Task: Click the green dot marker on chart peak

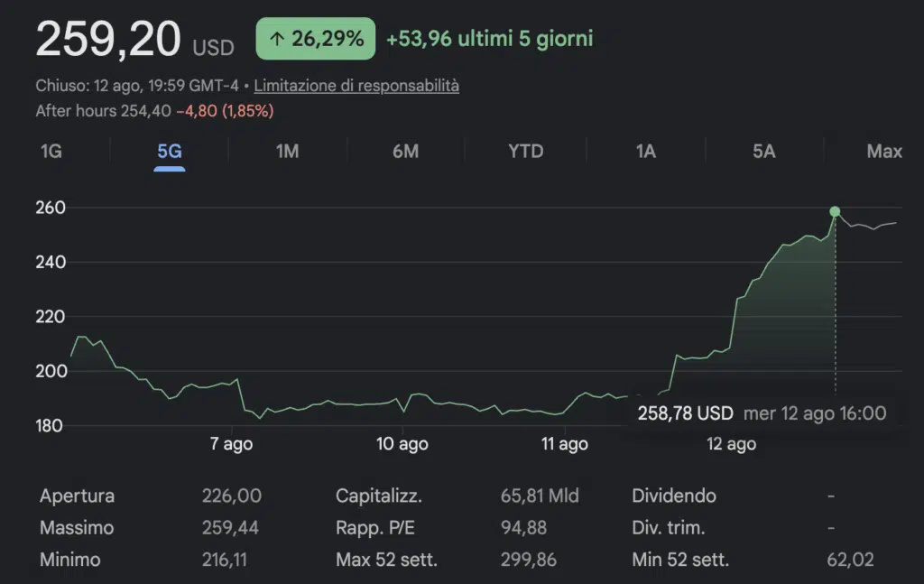Action: [835, 211]
